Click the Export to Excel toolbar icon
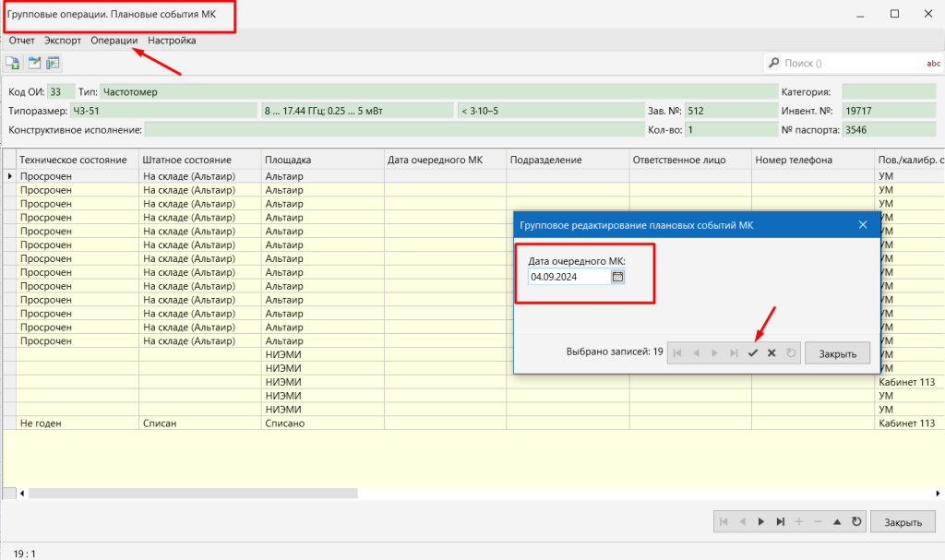The height and width of the screenshot is (560, 945). [x=13, y=63]
